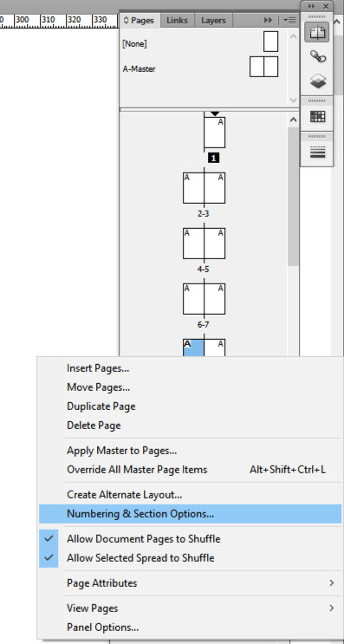Choose Apply Master to Pages
344x644 pixels.
coord(191,451)
